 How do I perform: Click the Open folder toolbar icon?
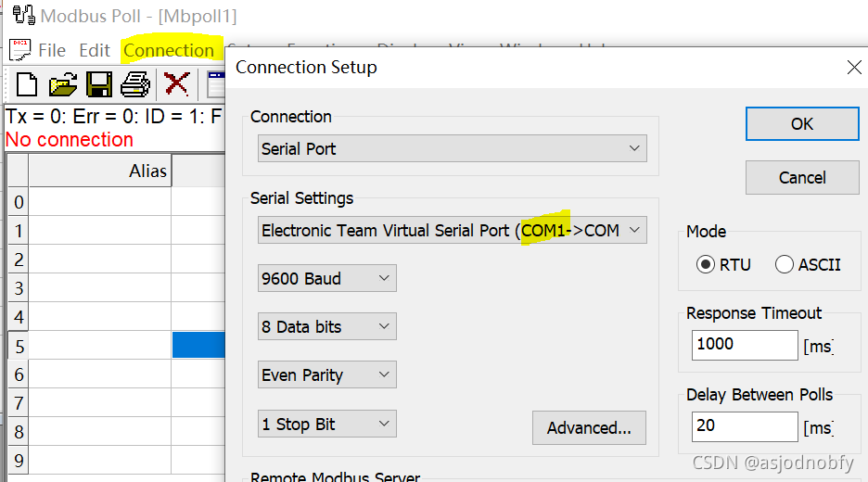[x=62, y=84]
